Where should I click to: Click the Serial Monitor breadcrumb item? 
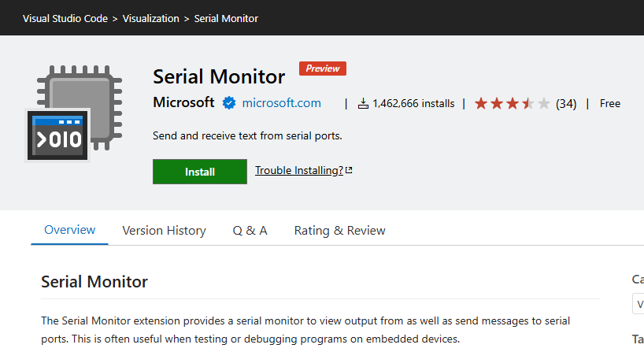(226, 18)
